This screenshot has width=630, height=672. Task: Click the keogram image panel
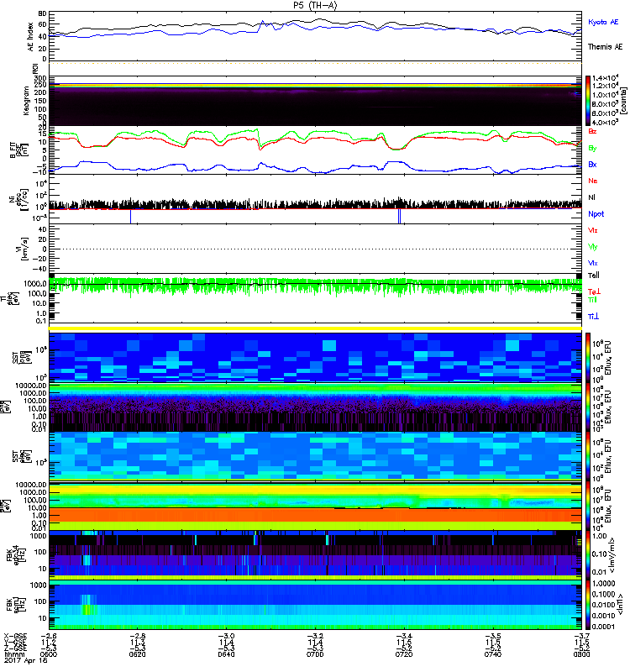click(316, 101)
